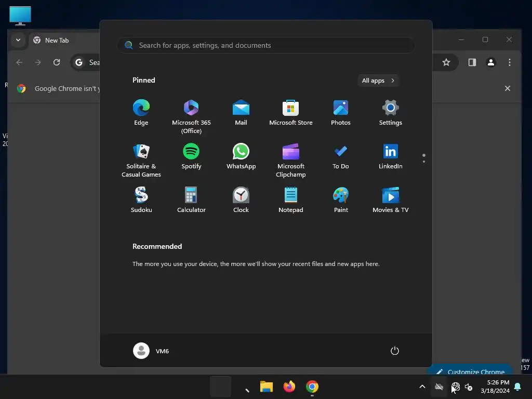Open Firefox from the taskbar
This screenshot has width=532, height=399.
[x=289, y=387]
